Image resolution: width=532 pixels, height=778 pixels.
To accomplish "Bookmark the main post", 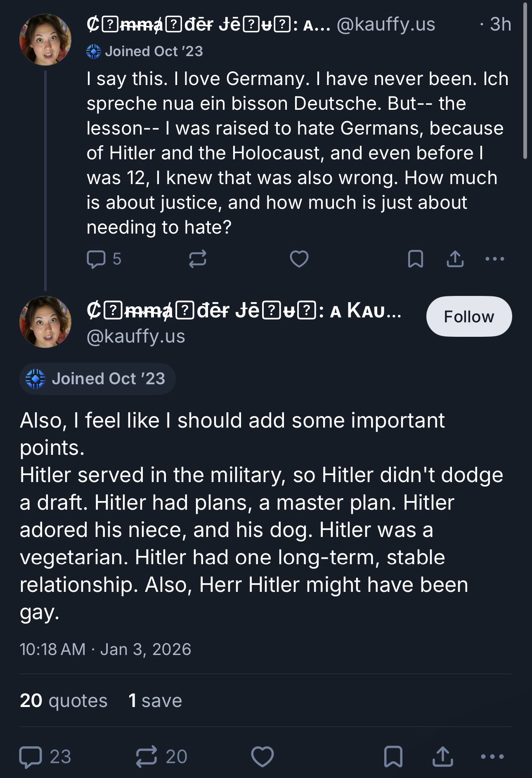I will (x=393, y=757).
